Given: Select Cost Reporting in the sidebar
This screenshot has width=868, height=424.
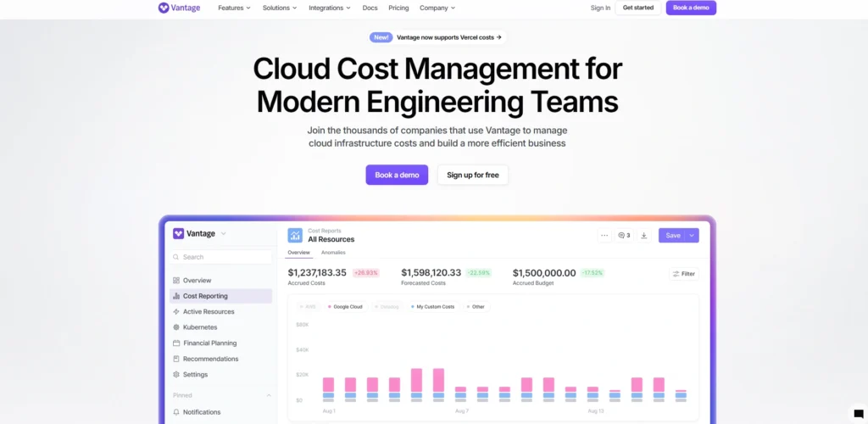Looking at the screenshot, I should (x=221, y=296).
